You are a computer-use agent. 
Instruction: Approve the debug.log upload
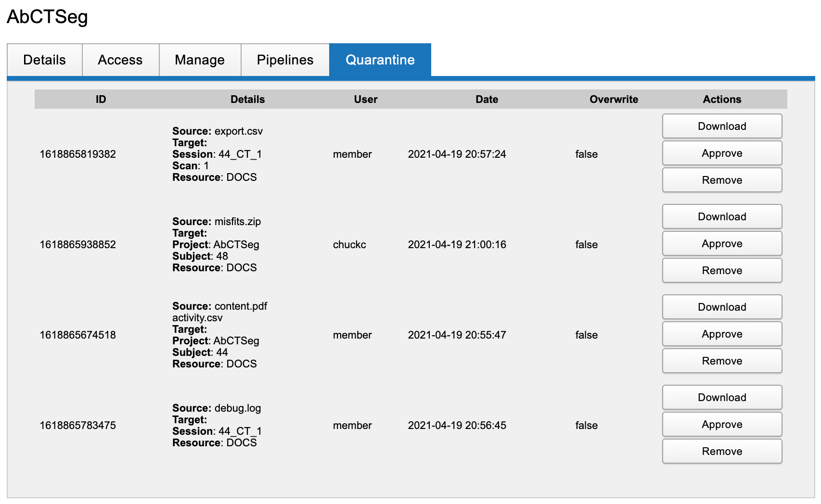[x=721, y=425]
